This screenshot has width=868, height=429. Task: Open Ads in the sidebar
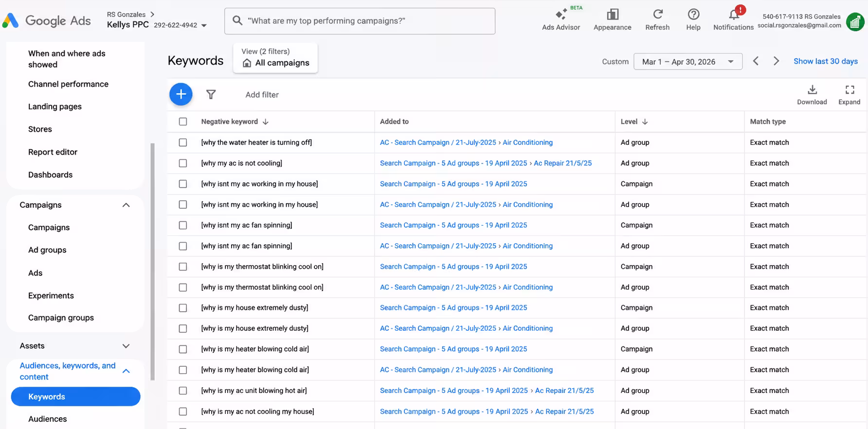(x=35, y=273)
